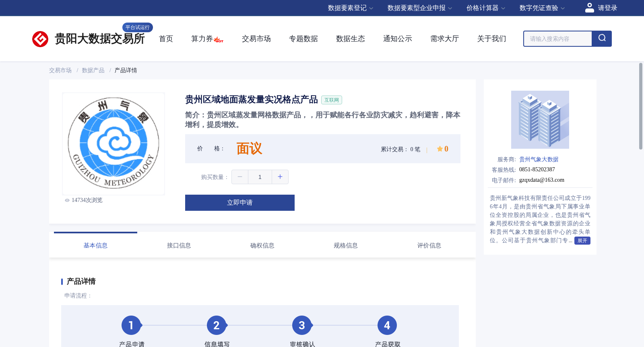Expand 数据要素登记 dropdown

(x=350, y=8)
